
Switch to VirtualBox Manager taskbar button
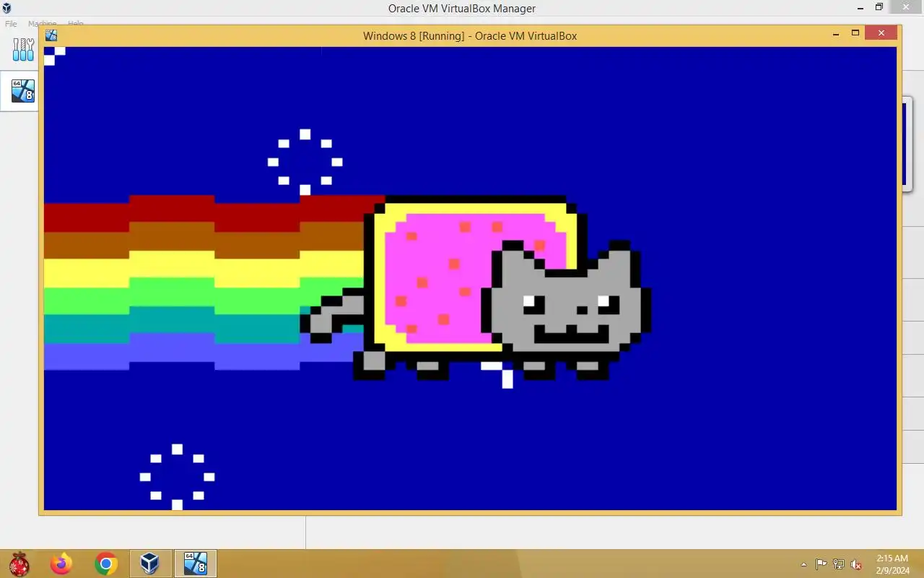point(150,564)
